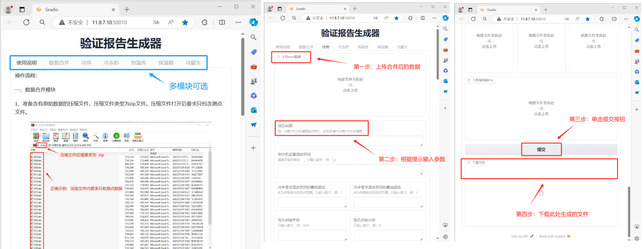Screen dimensions: 644x249
Task: Click the embedded zip archive screenshot in left window
Action: click(x=121, y=185)
